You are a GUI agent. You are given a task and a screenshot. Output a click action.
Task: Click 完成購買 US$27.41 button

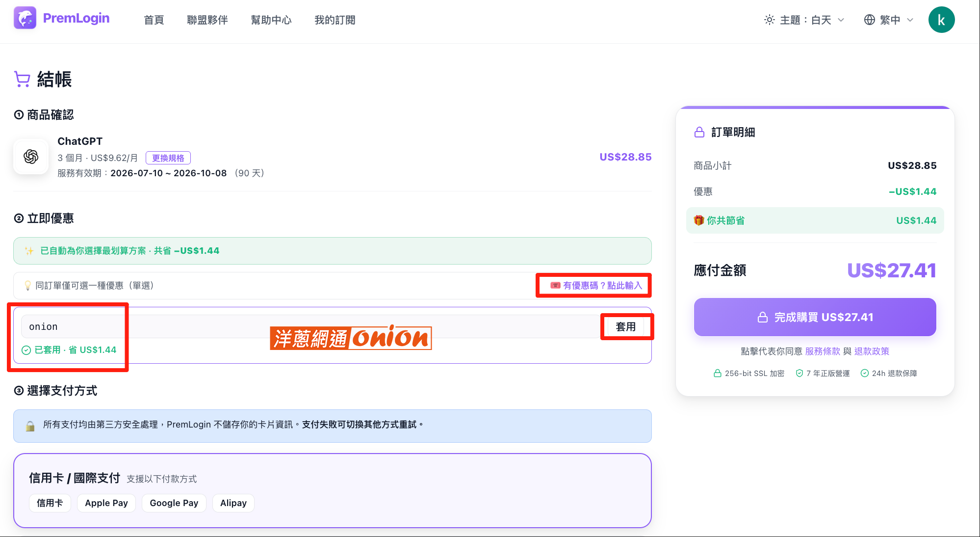pos(815,317)
